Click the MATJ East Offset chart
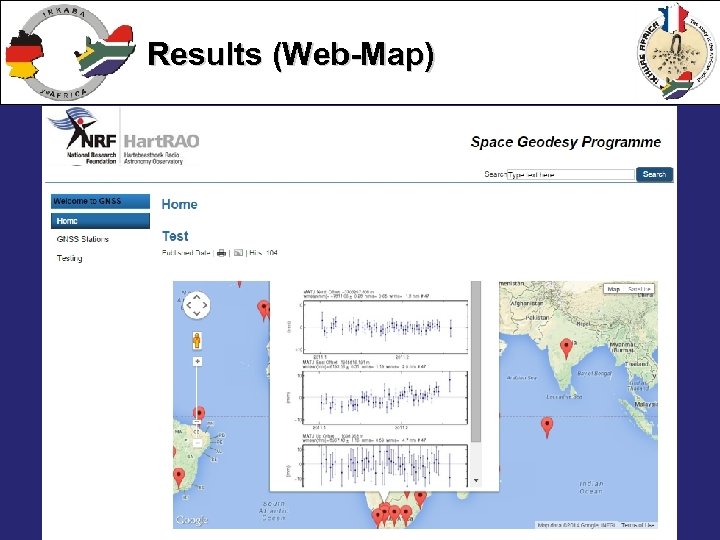Image resolution: width=720 pixels, height=540 pixels. pyautogui.click(x=385, y=398)
